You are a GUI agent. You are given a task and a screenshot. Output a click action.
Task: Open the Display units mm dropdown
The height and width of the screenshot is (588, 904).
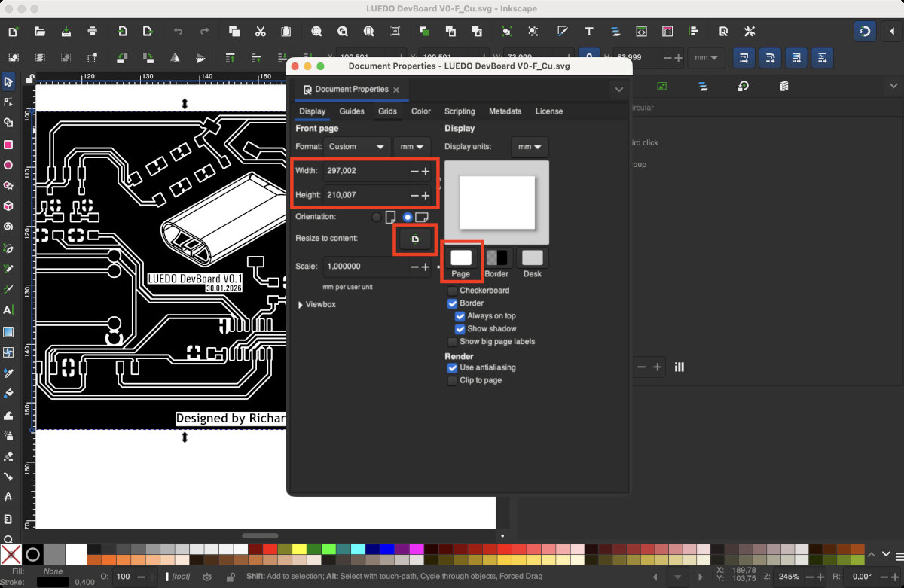pyautogui.click(x=530, y=147)
